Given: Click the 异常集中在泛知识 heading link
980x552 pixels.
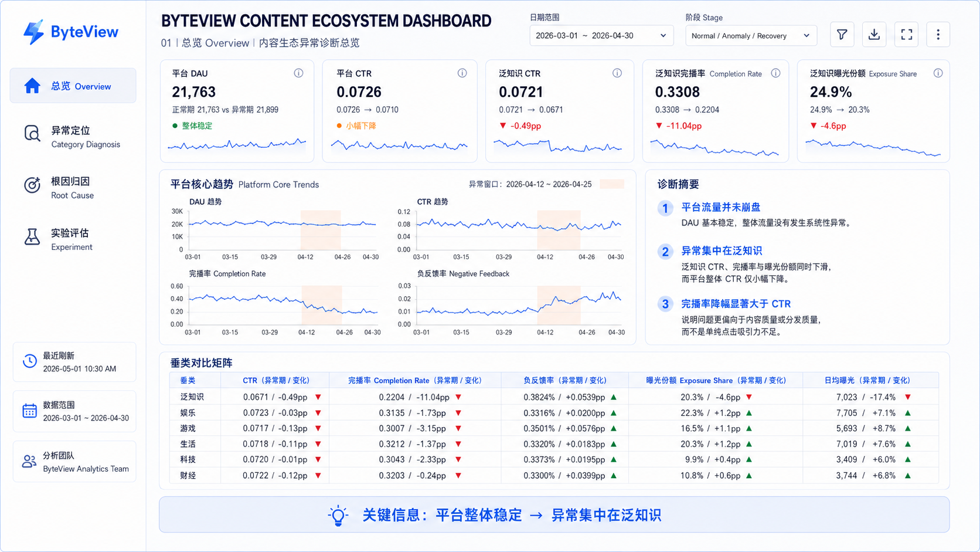Looking at the screenshot, I should [722, 250].
